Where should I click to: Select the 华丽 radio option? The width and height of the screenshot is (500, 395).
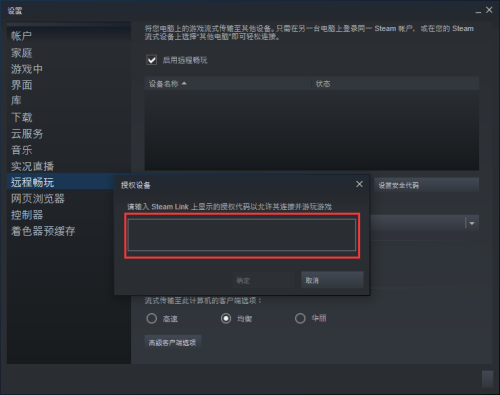(300, 318)
